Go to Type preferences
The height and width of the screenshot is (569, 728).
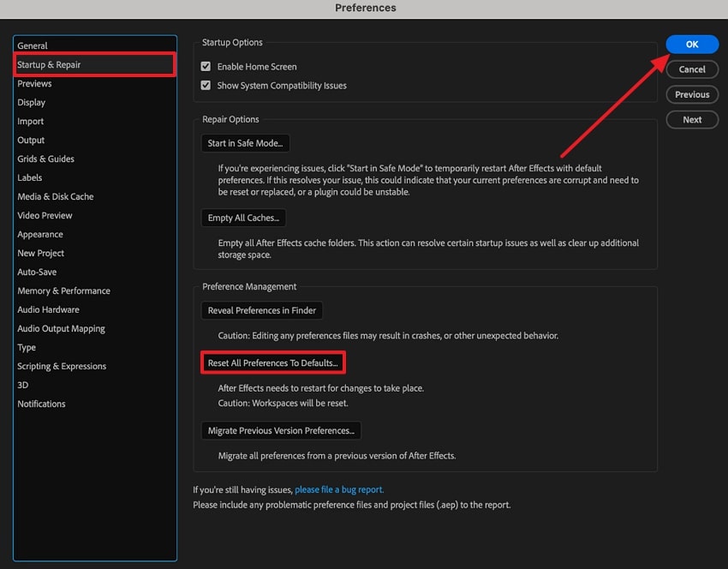[95, 347]
